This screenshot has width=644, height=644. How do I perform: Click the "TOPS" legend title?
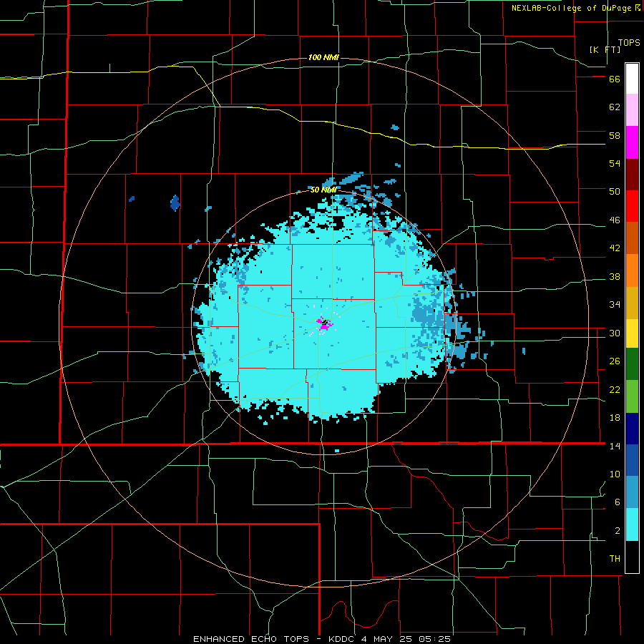coord(629,43)
